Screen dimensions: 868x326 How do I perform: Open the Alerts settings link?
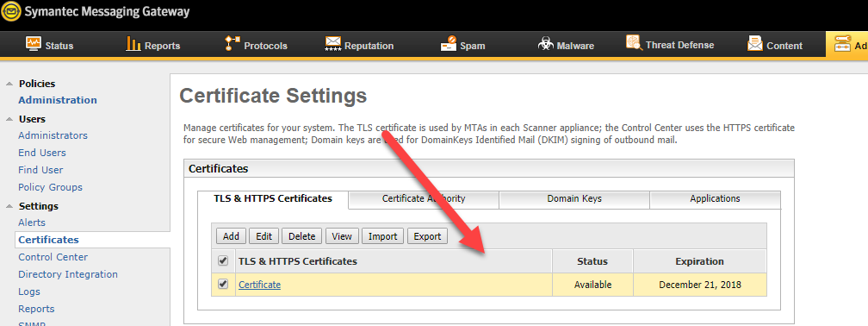pyautogui.click(x=32, y=223)
